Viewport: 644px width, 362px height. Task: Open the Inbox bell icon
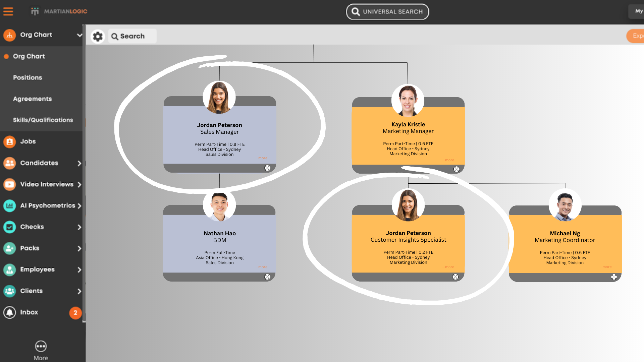(x=9, y=312)
